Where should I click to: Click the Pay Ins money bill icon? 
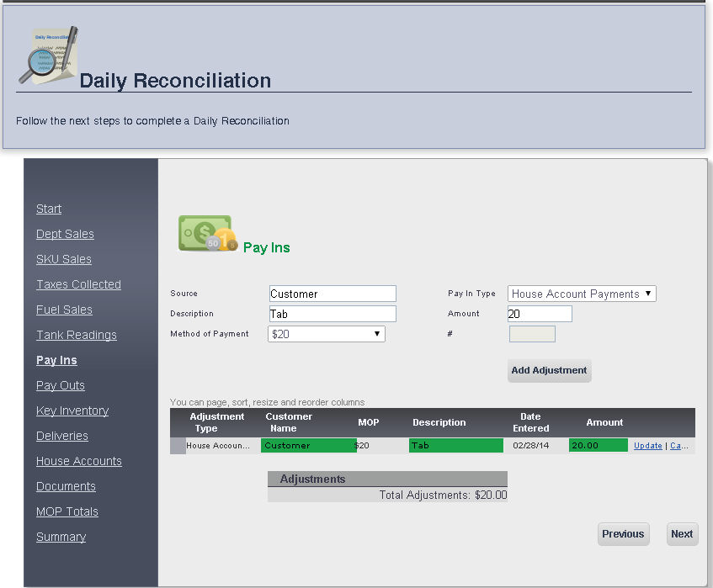point(208,234)
